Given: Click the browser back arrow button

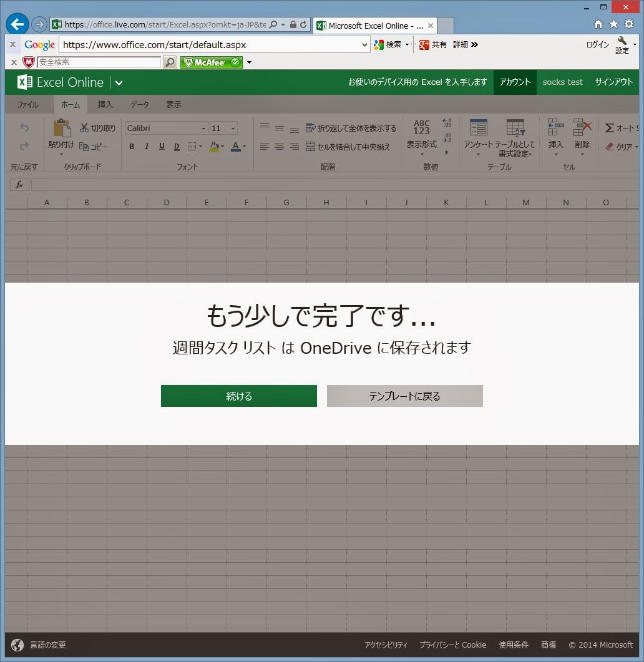Looking at the screenshot, I should (x=17, y=24).
